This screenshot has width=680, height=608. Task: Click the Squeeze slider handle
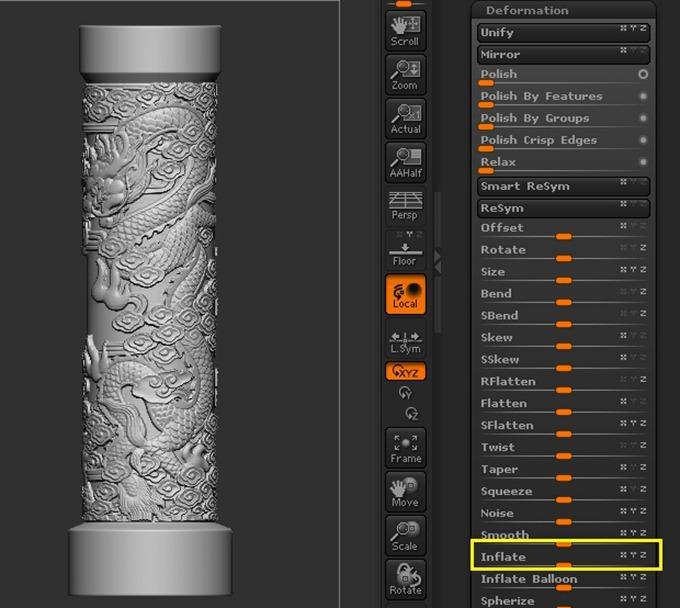(x=564, y=500)
